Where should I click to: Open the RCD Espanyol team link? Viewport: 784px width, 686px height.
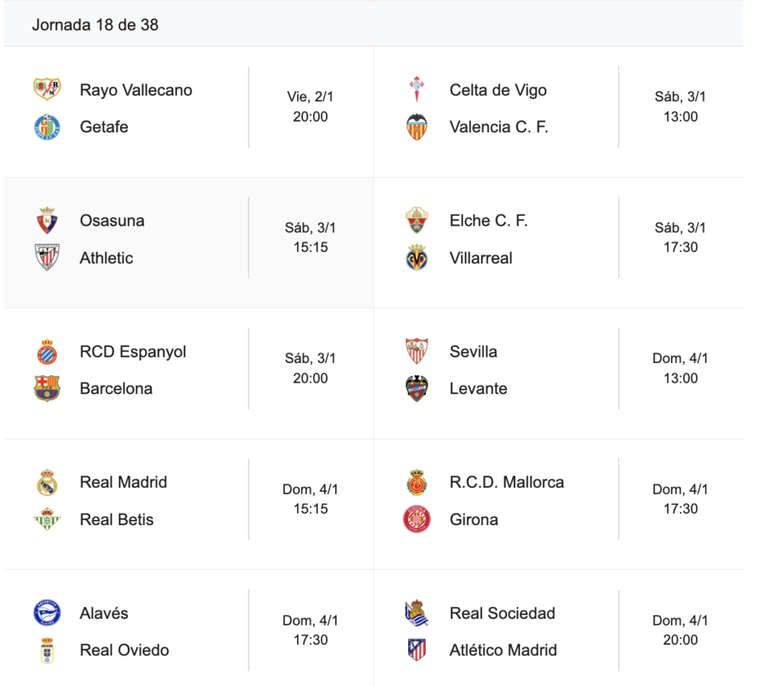coord(132,351)
